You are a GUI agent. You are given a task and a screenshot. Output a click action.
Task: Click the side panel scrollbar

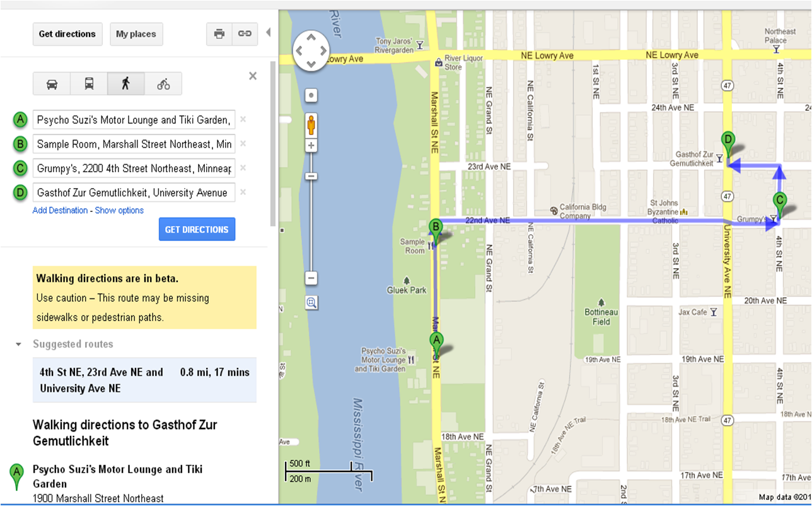(x=272, y=145)
